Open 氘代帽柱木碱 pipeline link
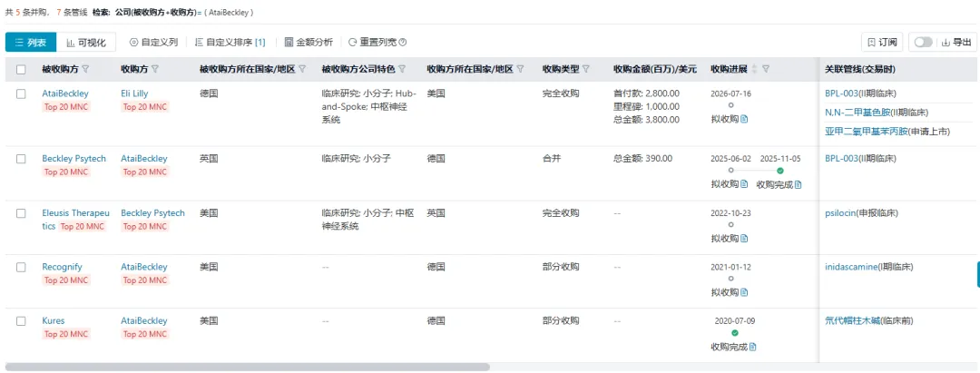This screenshot has width=980, height=373. point(852,321)
